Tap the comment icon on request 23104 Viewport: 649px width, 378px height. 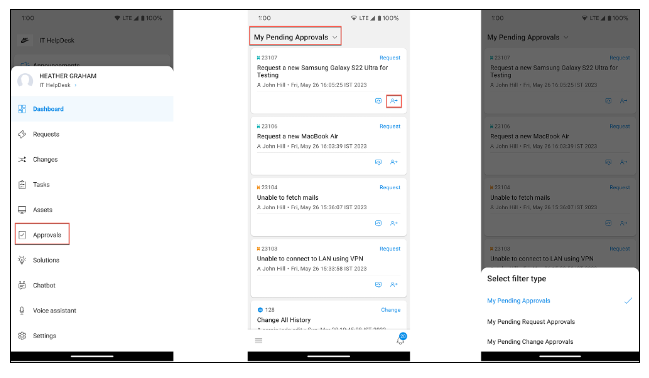click(378, 223)
